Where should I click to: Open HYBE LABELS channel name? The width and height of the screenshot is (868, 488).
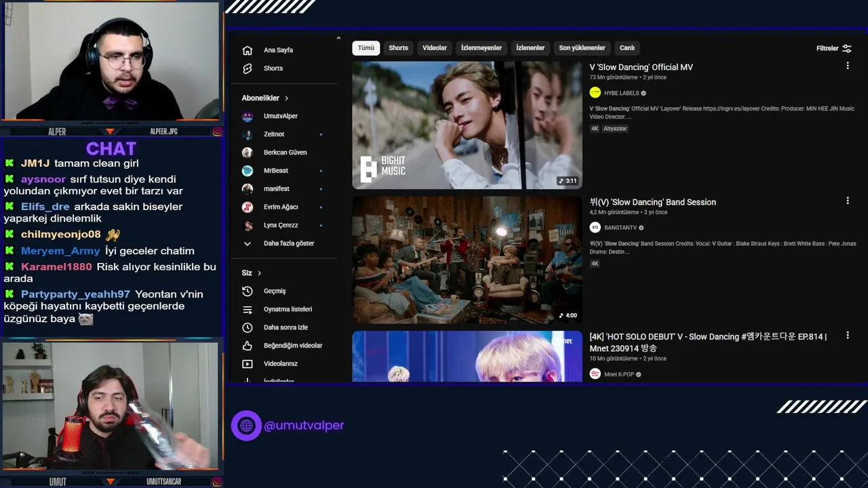(622, 94)
